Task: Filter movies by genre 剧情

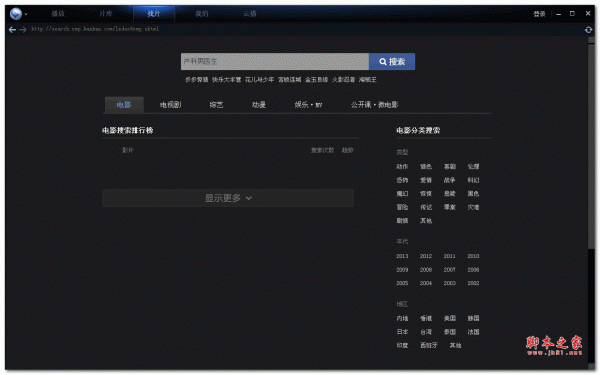Action: point(402,220)
